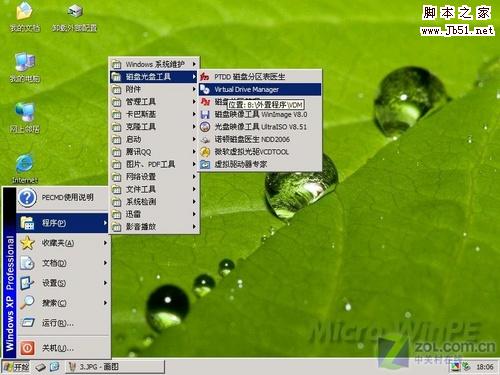Viewport: 500px width, 375px height.
Task: Click the 开始 Start button
Action: [x=16, y=367]
